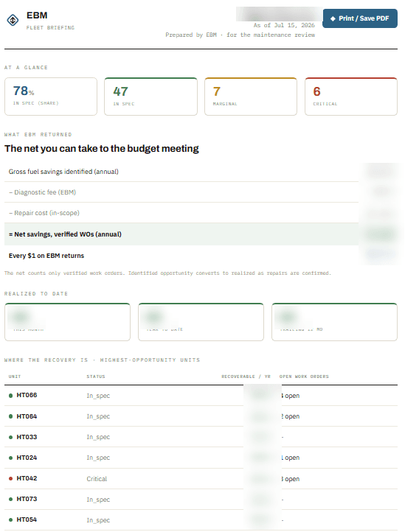Click the year to date realized card
Image resolution: width=419 pixels, height=532 pixels.
click(x=201, y=322)
